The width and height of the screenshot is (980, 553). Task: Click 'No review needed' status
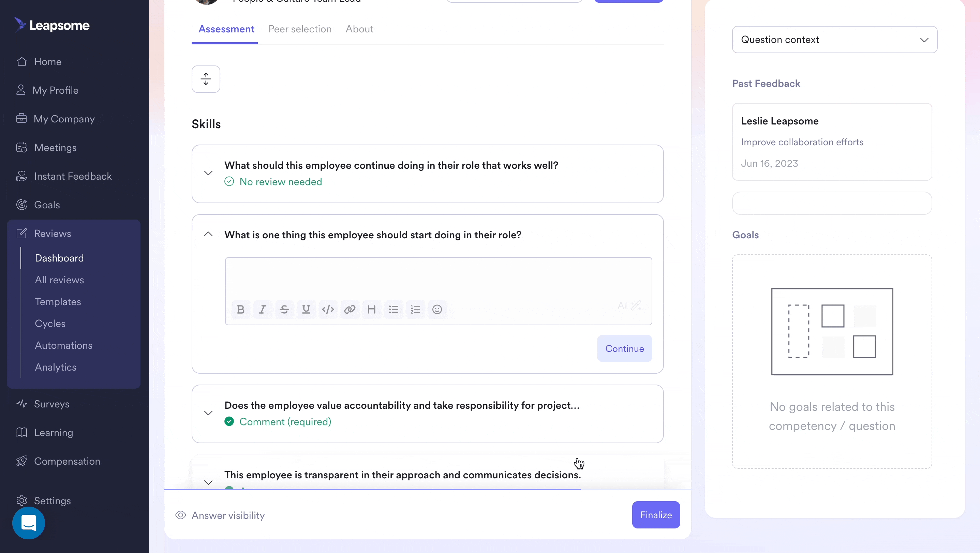273,181
